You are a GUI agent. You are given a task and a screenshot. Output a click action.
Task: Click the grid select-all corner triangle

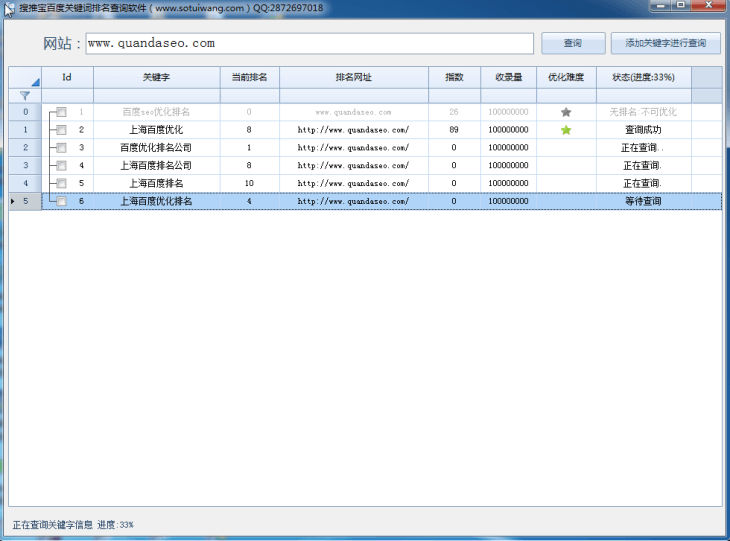[35, 82]
